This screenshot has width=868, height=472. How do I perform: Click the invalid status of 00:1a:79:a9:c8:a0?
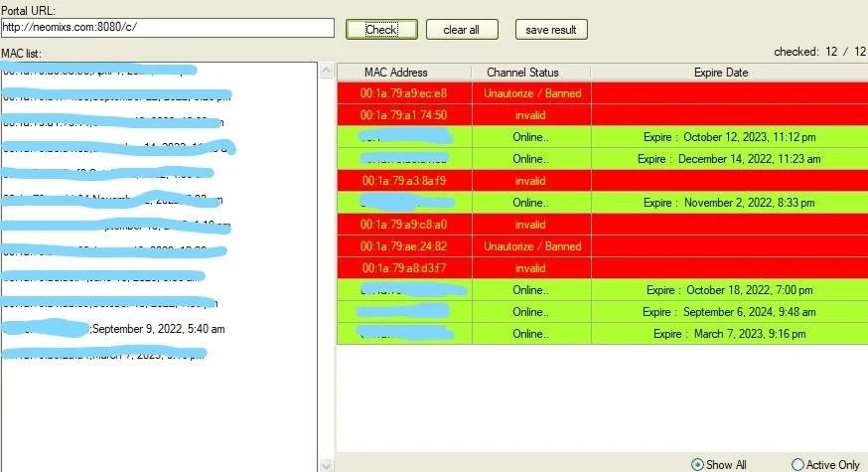click(530, 225)
